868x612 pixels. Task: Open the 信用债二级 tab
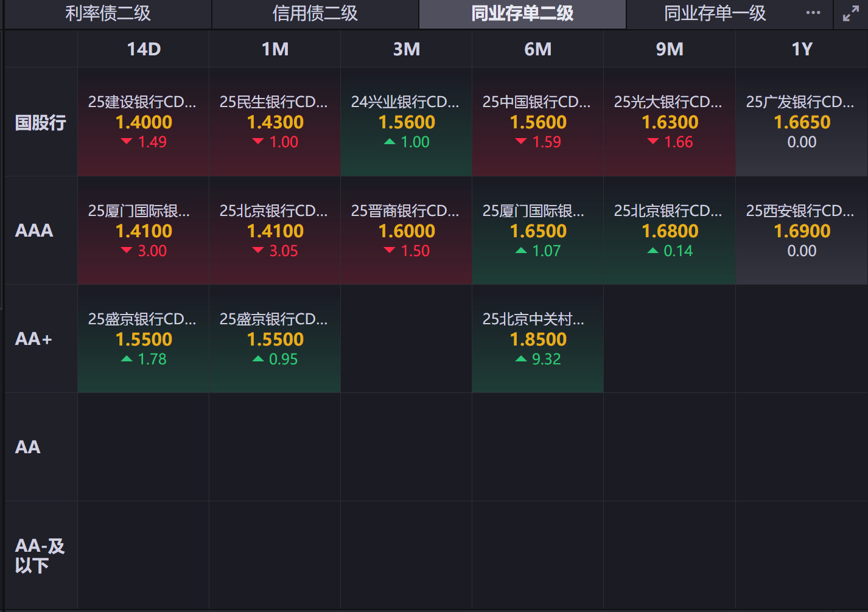point(315,13)
